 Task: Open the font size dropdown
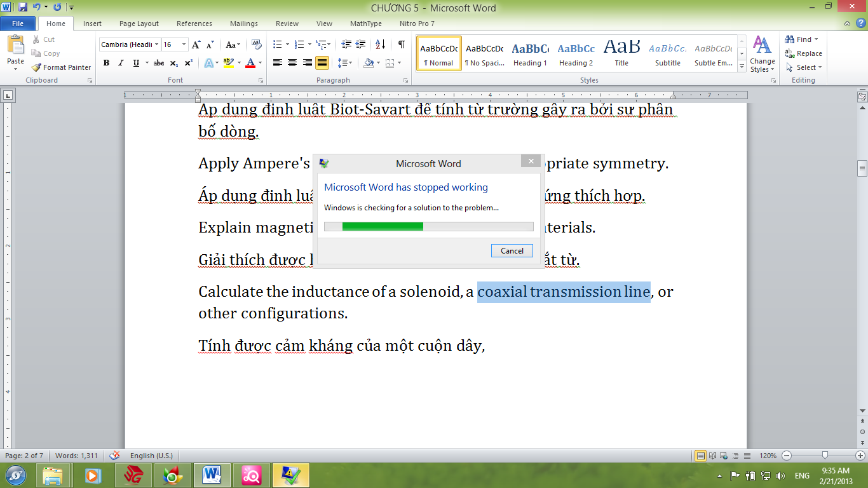[184, 44]
